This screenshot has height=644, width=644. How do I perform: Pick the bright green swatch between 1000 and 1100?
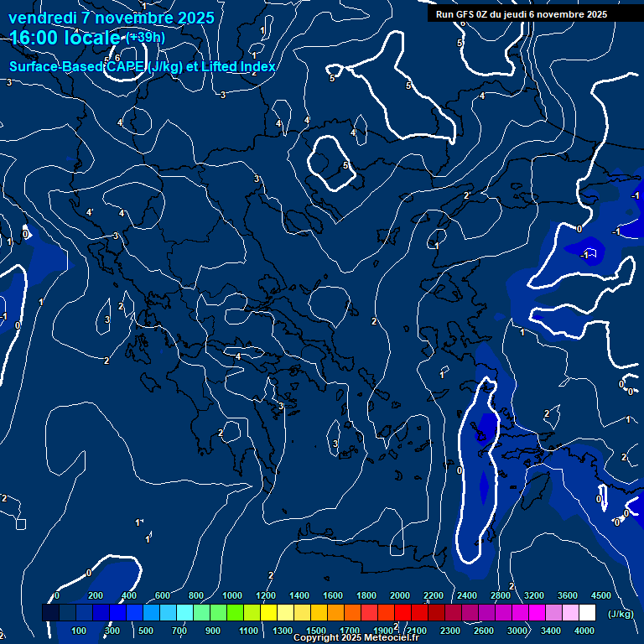(x=235, y=612)
